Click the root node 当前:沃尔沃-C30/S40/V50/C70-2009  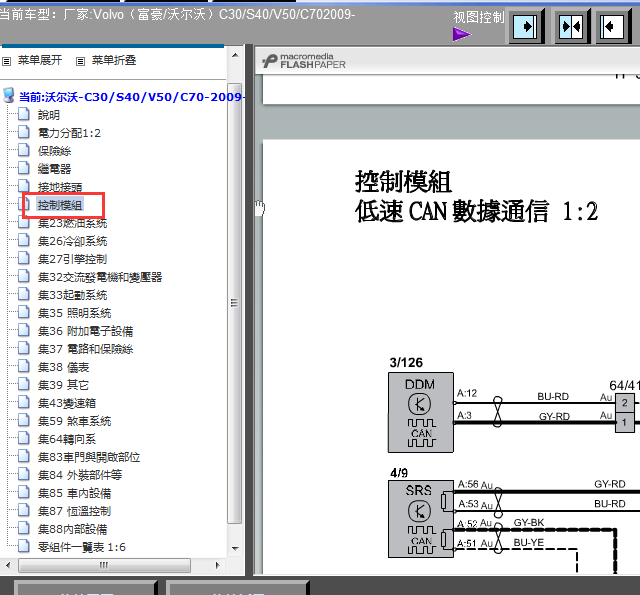pos(131,97)
